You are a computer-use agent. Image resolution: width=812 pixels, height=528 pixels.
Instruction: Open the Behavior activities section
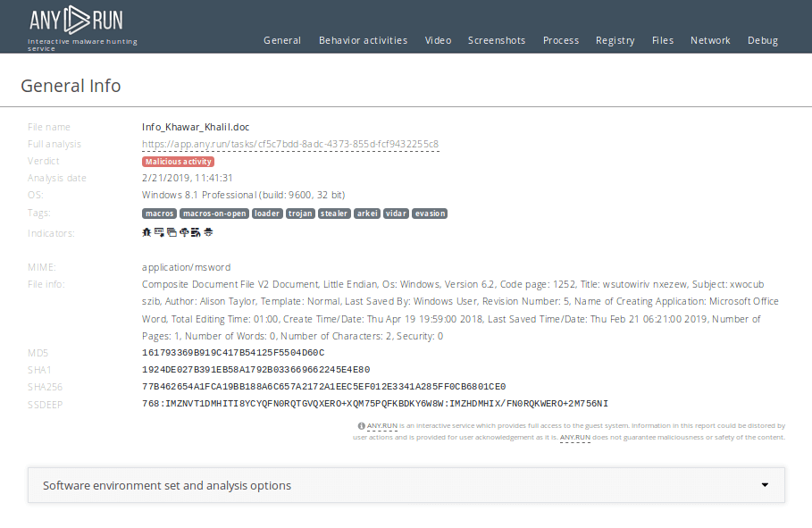(363, 40)
